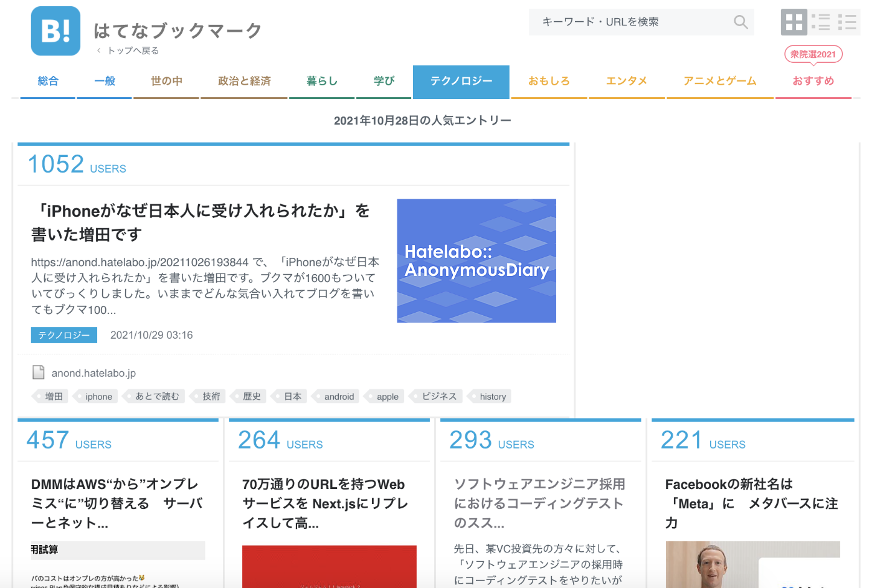872x588 pixels.
Task: Click the DMM article slide thumbnail
Action: click(118, 565)
